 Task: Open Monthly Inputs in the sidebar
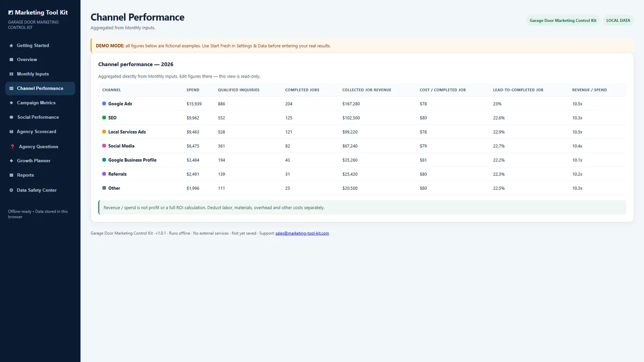tap(40, 74)
